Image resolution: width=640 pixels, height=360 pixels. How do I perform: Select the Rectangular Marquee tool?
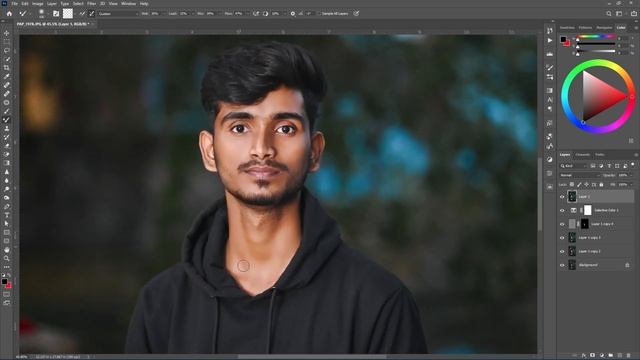coord(7,42)
